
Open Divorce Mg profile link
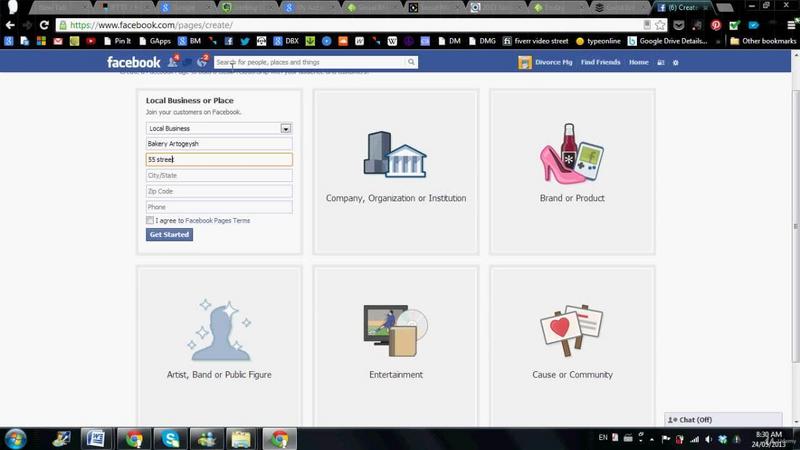pos(545,62)
